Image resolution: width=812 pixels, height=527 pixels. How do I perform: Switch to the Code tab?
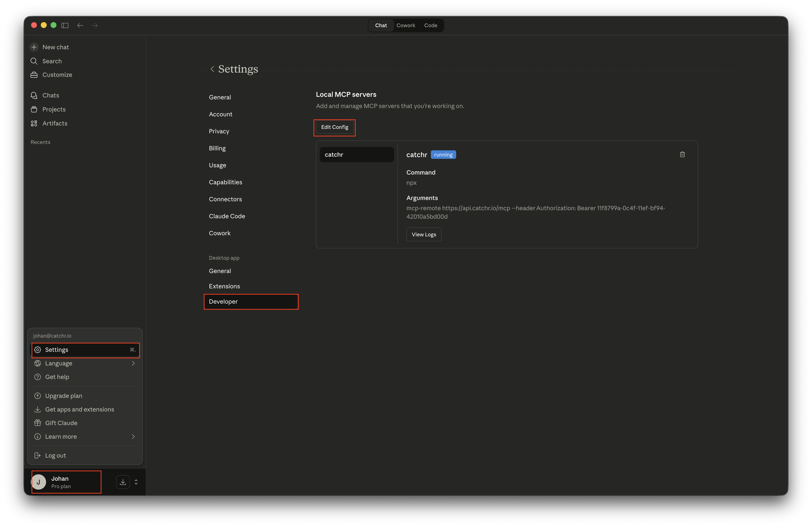coord(430,25)
